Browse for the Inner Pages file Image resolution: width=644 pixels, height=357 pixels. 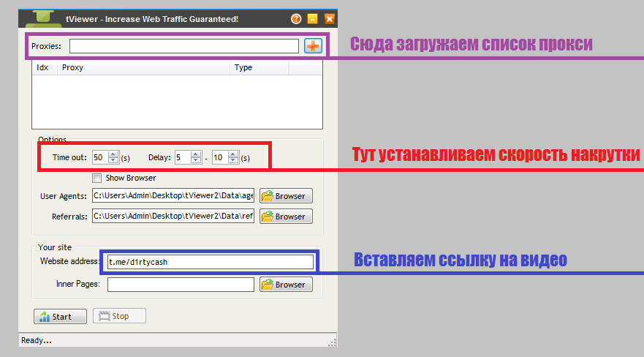(286, 285)
